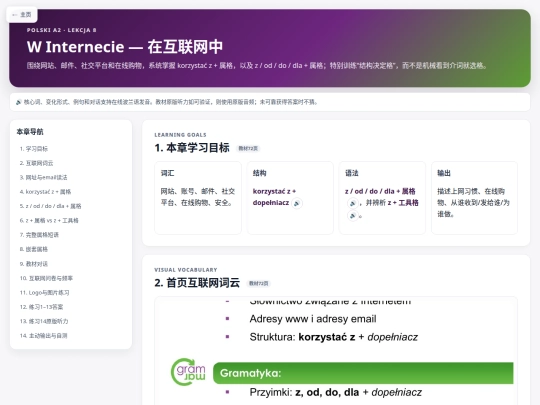Select the 语法 card heading
The width and height of the screenshot is (540, 405).
352,173
